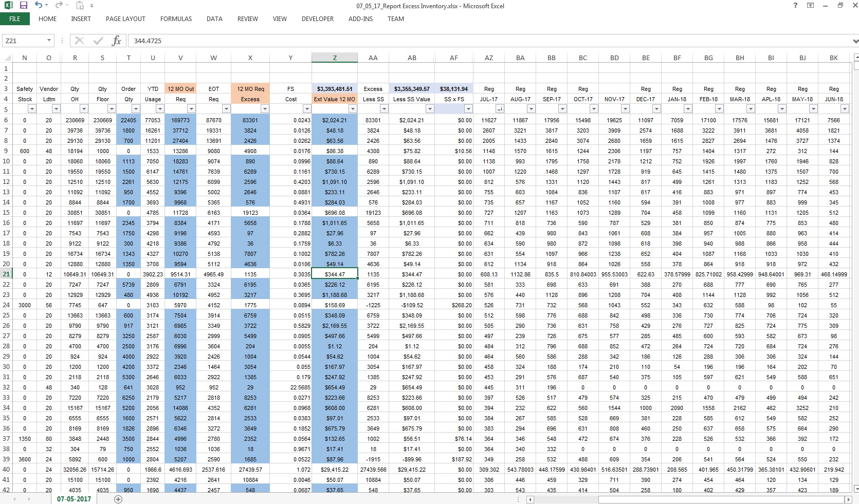The image size is (859, 504).
Task: Click the clipboard icon in Quick Access Toolbar
Action: point(80,6)
